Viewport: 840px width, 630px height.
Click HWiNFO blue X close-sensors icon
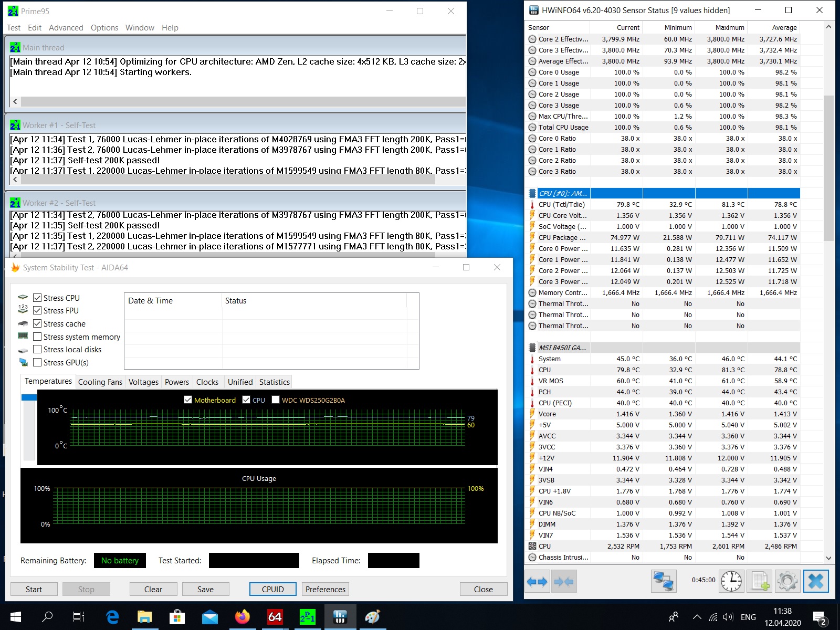pyautogui.click(x=816, y=581)
